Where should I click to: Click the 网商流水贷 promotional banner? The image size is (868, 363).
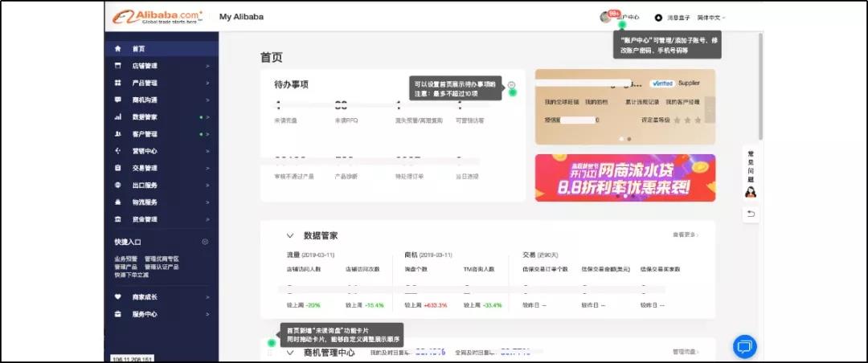pyautogui.click(x=625, y=177)
